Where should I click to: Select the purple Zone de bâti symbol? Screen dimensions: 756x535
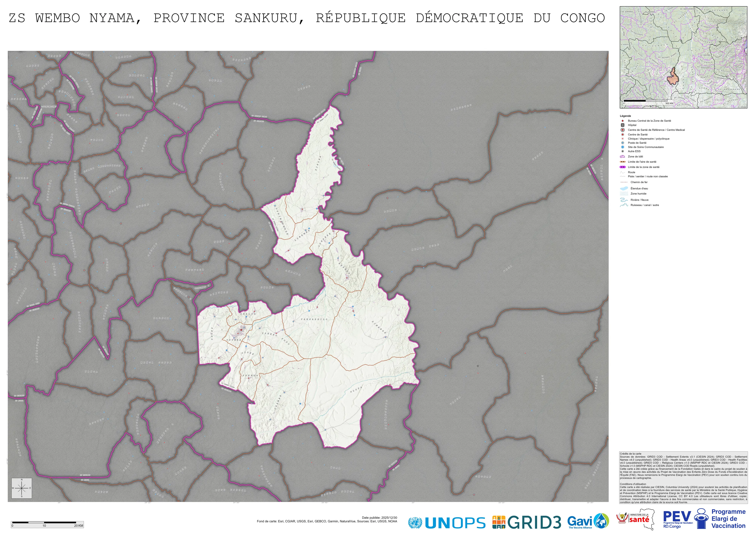622,156
